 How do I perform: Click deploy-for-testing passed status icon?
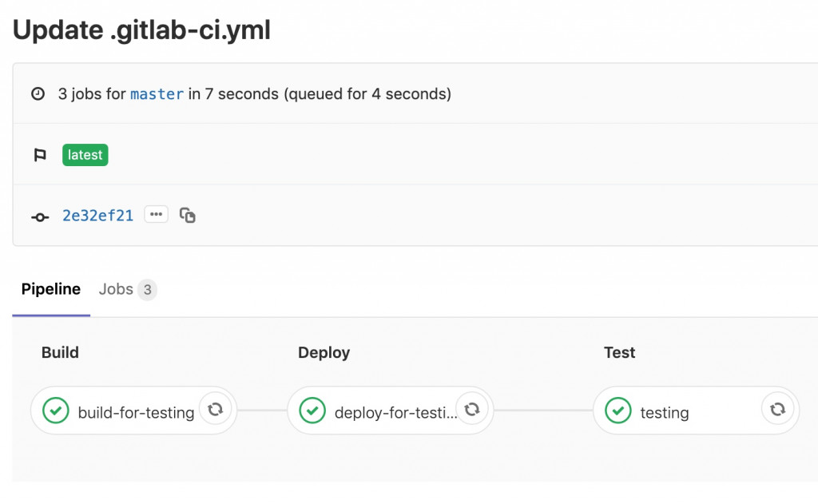tap(312, 411)
